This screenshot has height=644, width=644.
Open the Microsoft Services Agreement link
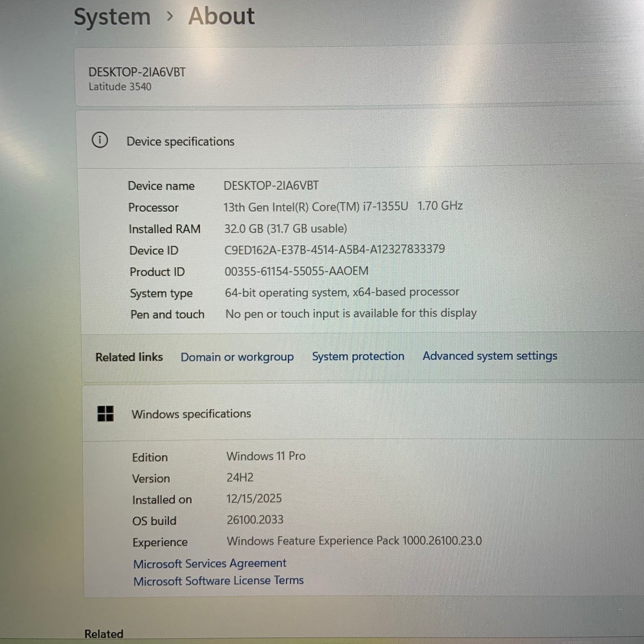pos(209,563)
